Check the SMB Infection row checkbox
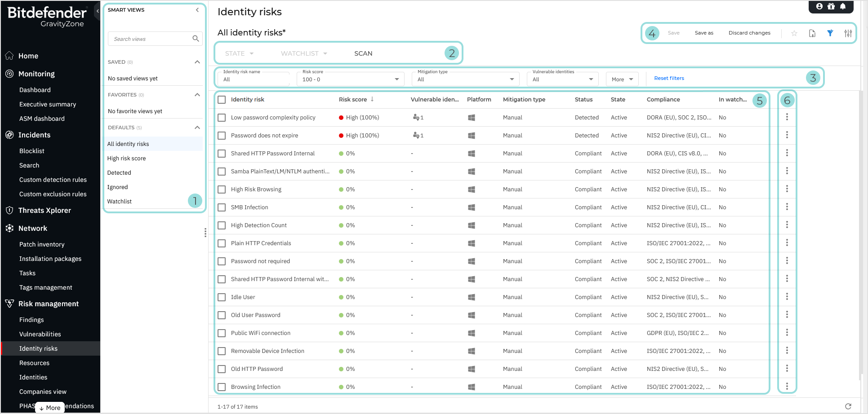 [x=222, y=207]
